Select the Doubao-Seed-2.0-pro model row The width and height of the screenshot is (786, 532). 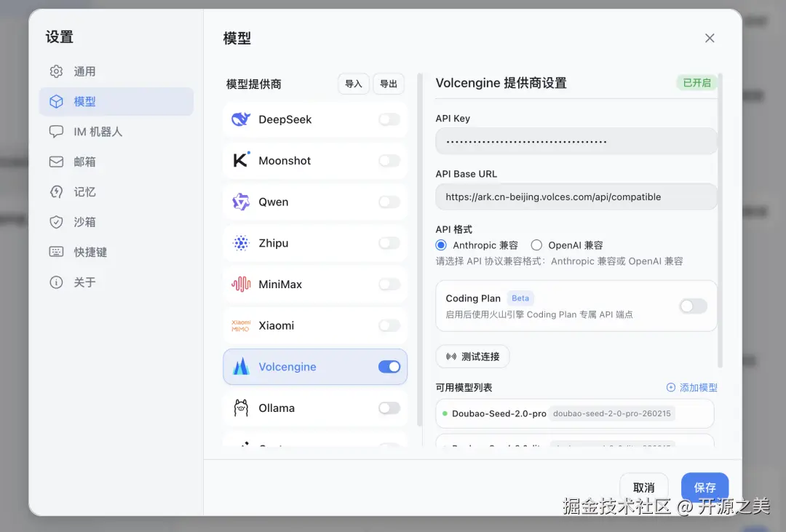575,413
